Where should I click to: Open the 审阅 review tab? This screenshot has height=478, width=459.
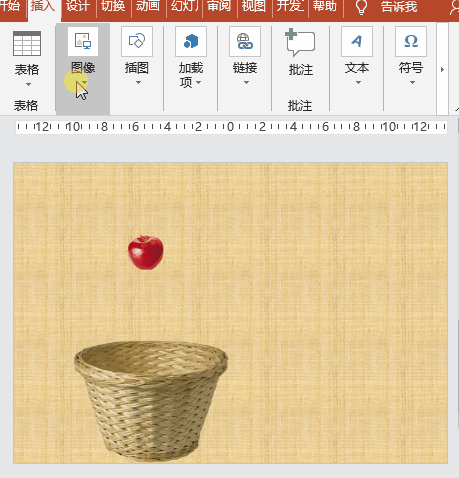click(x=219, y=7)
